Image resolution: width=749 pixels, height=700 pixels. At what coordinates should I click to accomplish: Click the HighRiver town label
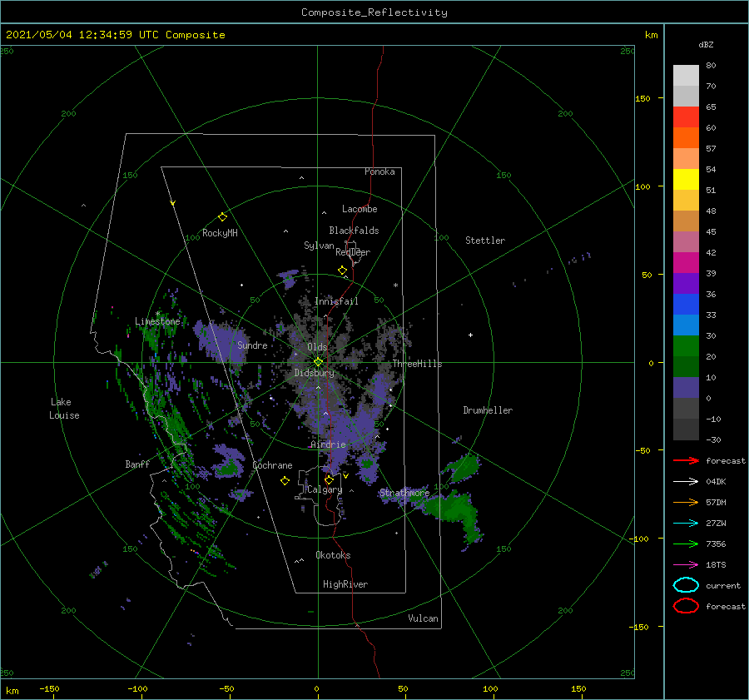345,584
